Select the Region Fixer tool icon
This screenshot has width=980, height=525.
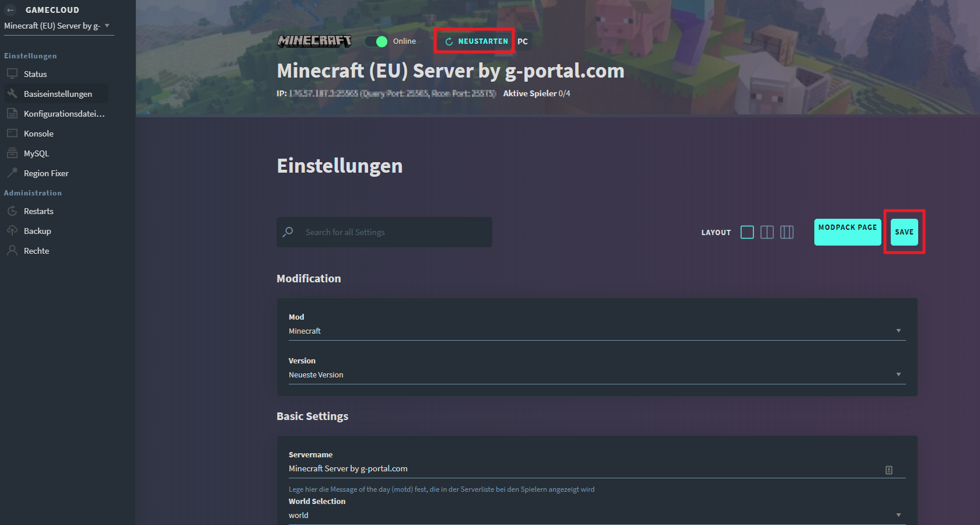(x=13, y=173)
